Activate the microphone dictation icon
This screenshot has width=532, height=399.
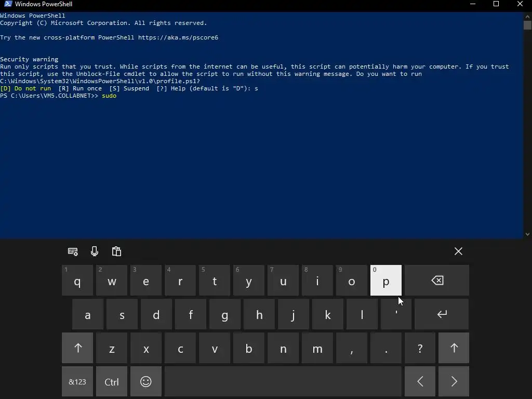click(95, 251)
